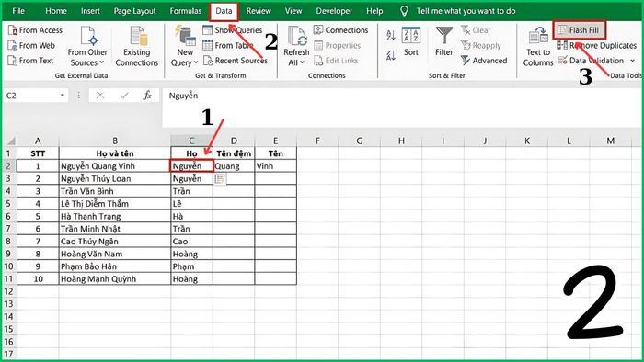Select the Data tab
Viewport: 644px width, 362px height.
(x=224, y=11)
